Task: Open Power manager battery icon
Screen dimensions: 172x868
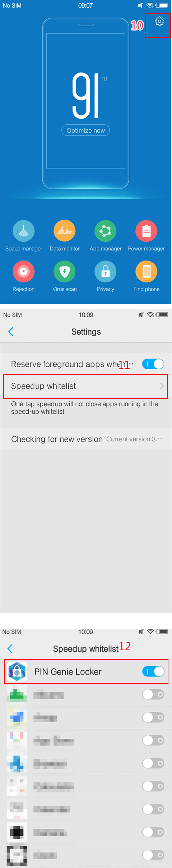Action: [x=147, y=231]
